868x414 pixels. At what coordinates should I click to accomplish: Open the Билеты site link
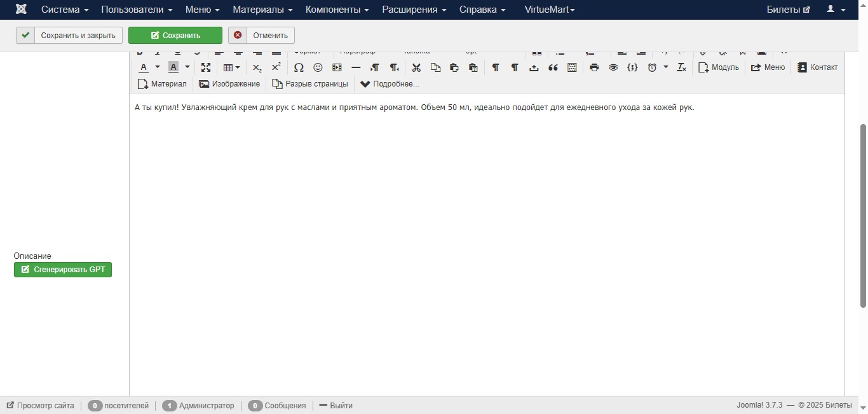click(789, 10)
